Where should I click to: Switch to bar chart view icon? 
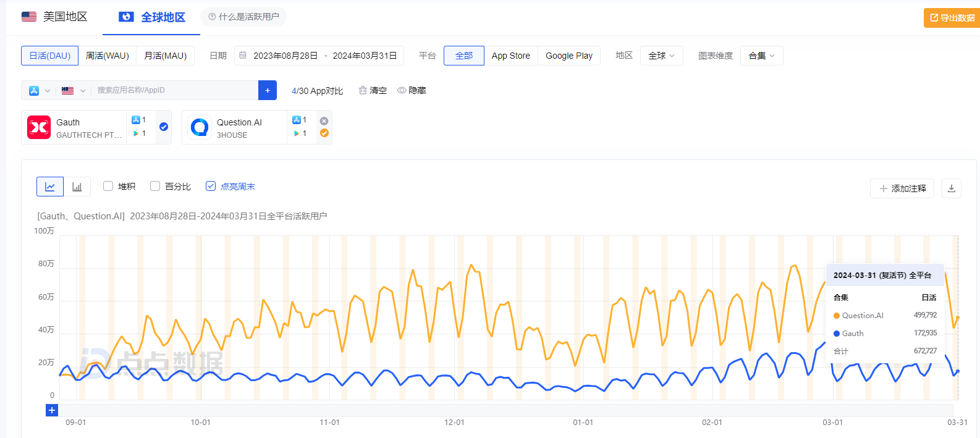click(77, 187)
